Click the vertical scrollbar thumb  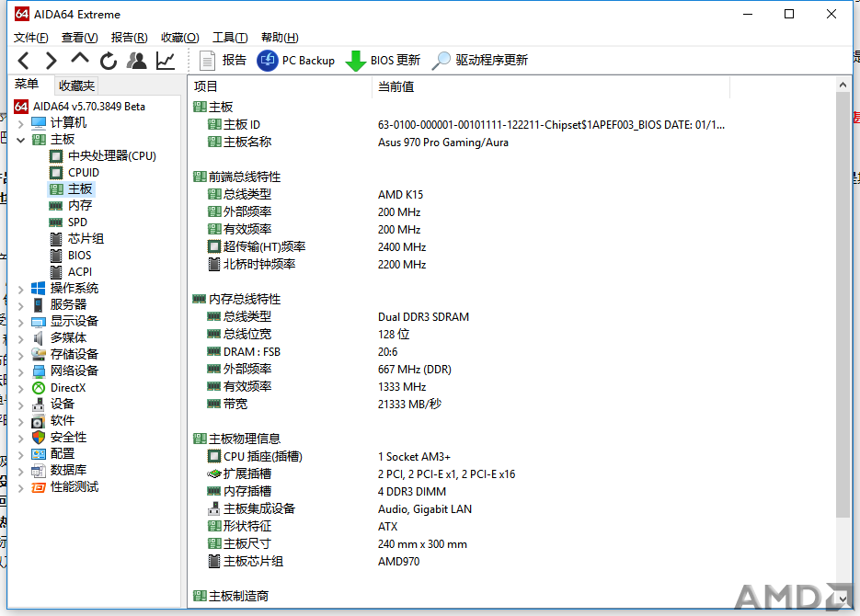843,304
